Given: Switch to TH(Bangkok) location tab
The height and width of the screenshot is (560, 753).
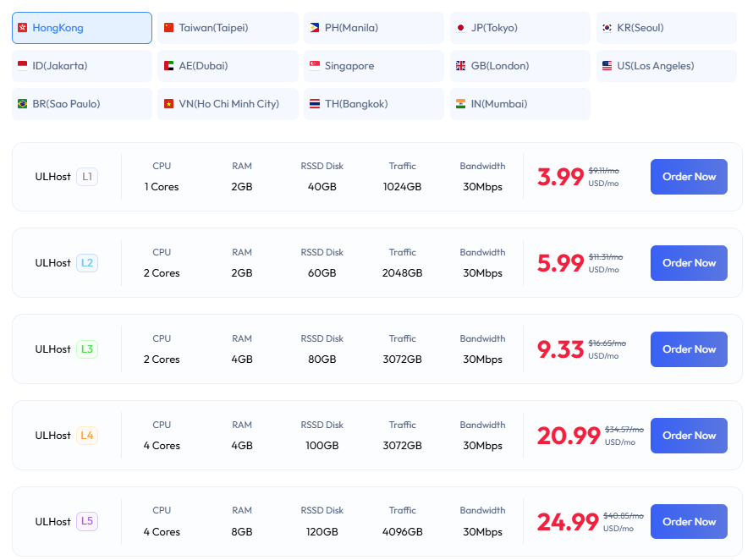Looking at the screenshot, I should 373,104.
